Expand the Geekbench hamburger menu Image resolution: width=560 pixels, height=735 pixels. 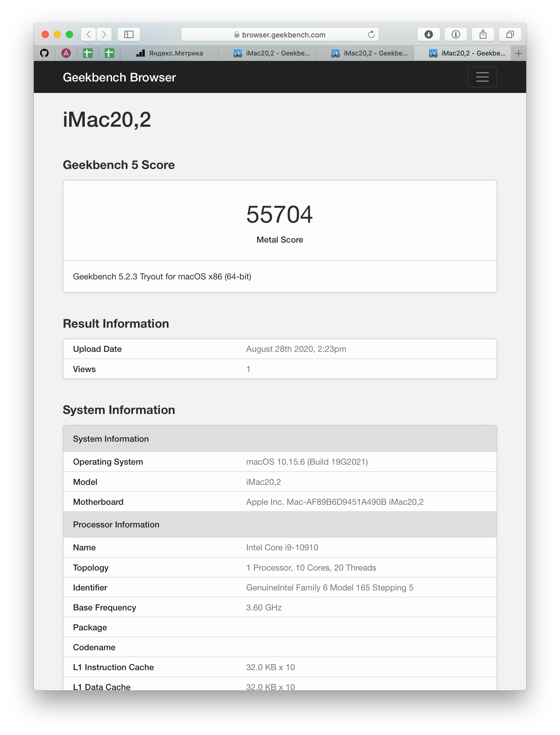coord(482,77)
